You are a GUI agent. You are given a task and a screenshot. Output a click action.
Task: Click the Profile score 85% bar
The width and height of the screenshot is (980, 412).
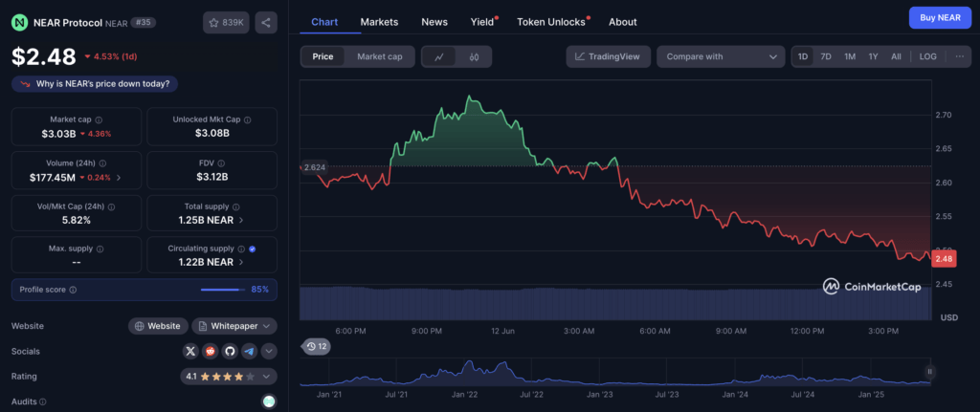[223, 290]
